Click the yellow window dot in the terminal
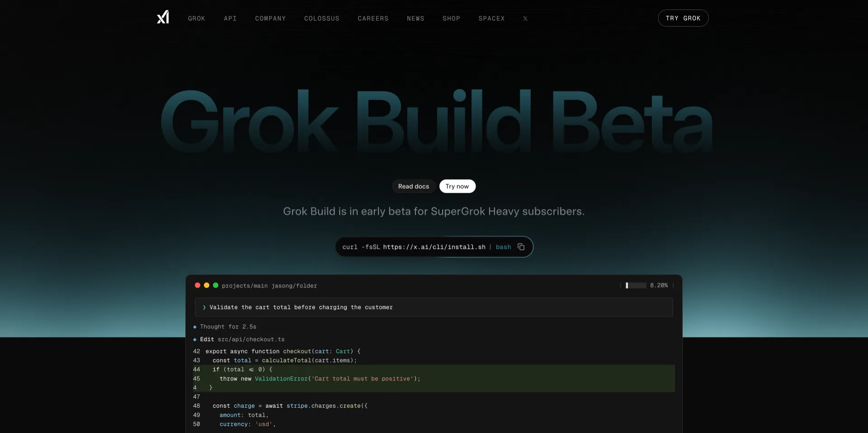Viewport: 868px width, 433px height. pos(207,285)
